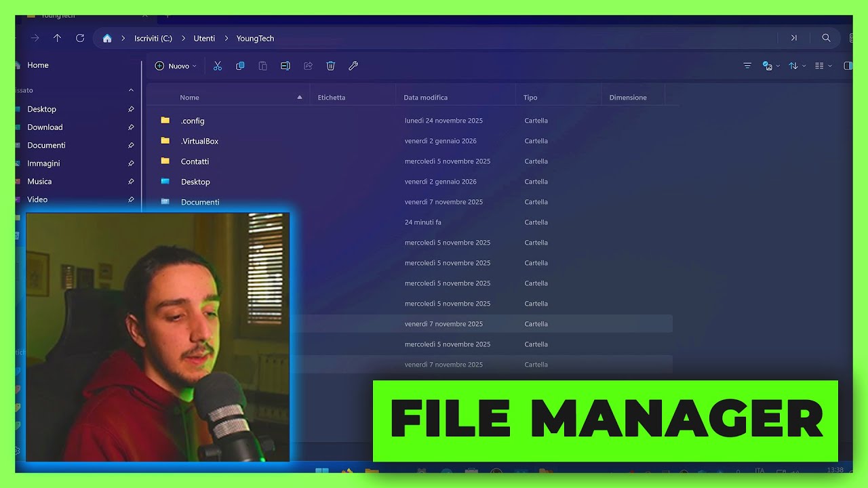The width and height of the screenshot is (868, 488).
Task: Refresh the current folder view
Action: tap(80, 38)
